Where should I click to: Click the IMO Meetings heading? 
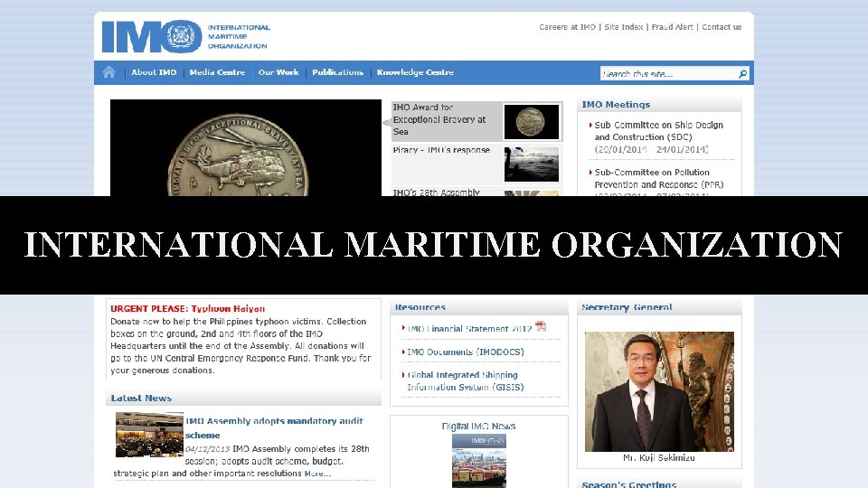[616, 105]
